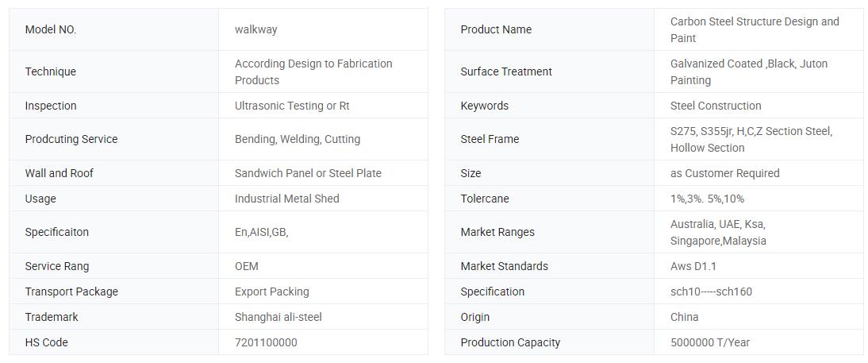
Task: Click the HS Code value 7201100000
Action: coord(266,343)
